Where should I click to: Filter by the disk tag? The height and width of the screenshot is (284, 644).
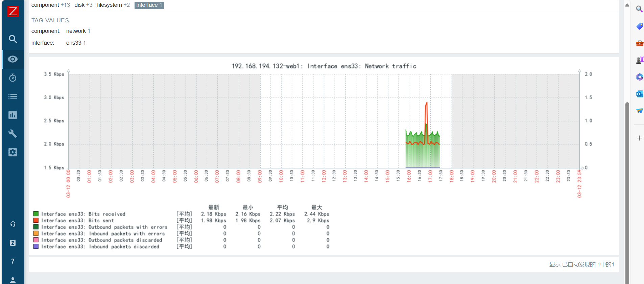click(79, 5)
